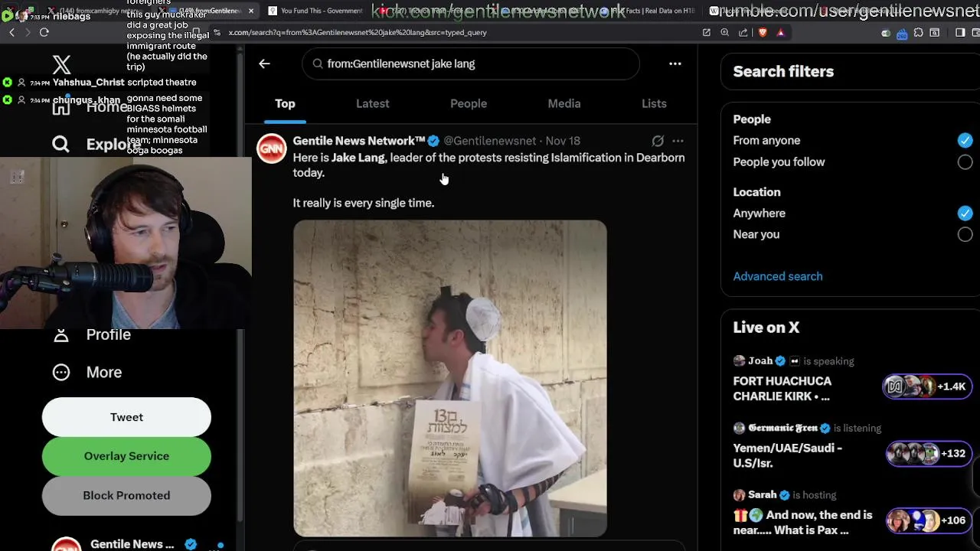Click the share icon in address bar
Screen dimensions: 980x551
click(743, 32)
